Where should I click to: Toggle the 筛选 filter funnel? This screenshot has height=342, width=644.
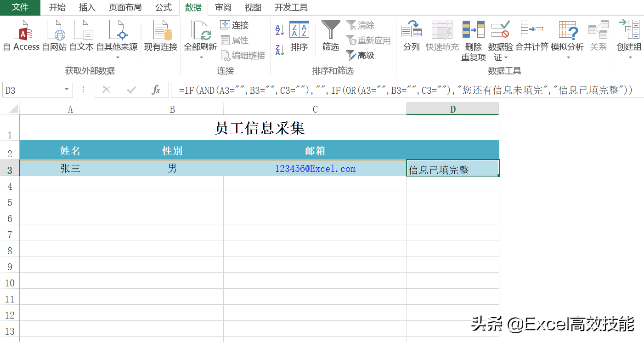(331, 36)
